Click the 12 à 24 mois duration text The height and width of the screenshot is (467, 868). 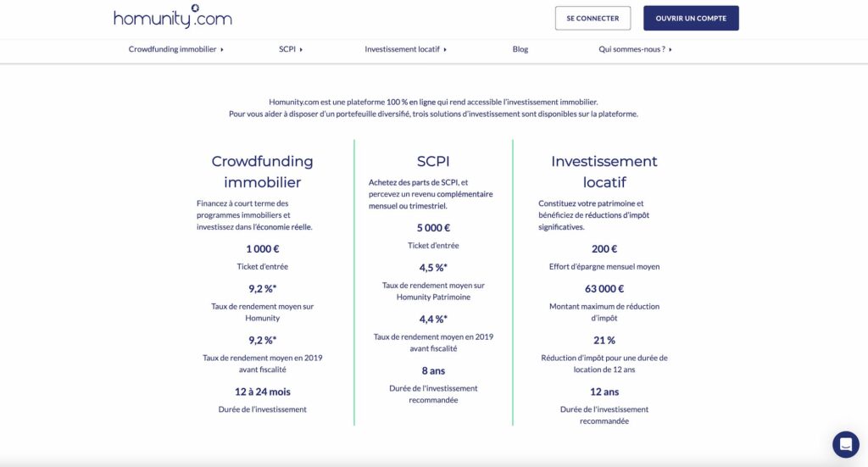pyautogui.click(x=262, y=392)
